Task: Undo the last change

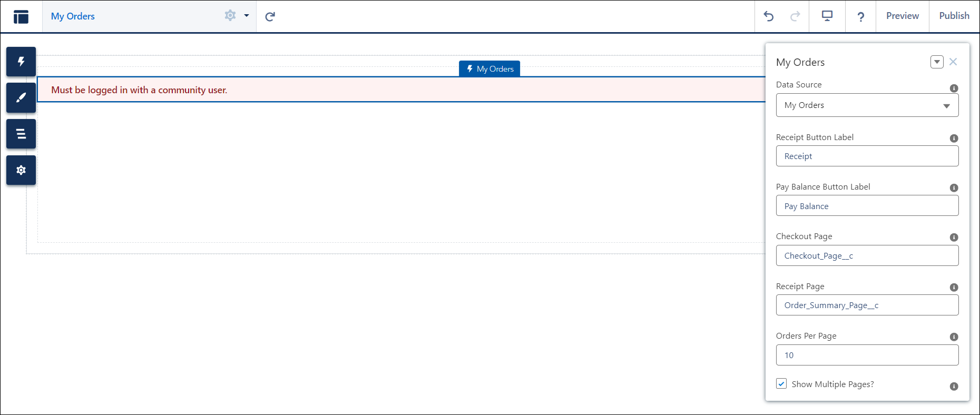Action: (x=768, y=16)
